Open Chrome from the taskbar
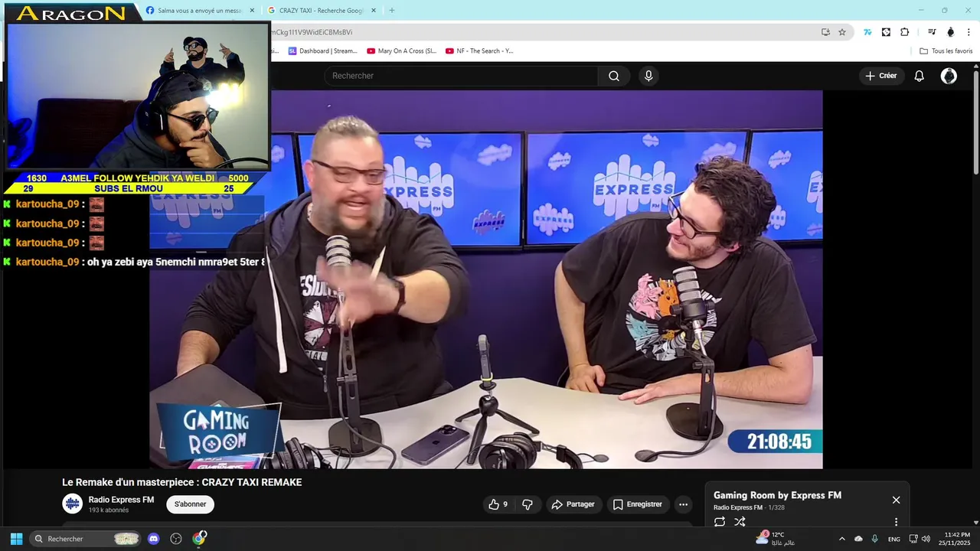This screenshot has width=980, height=551. pos(199,539)
